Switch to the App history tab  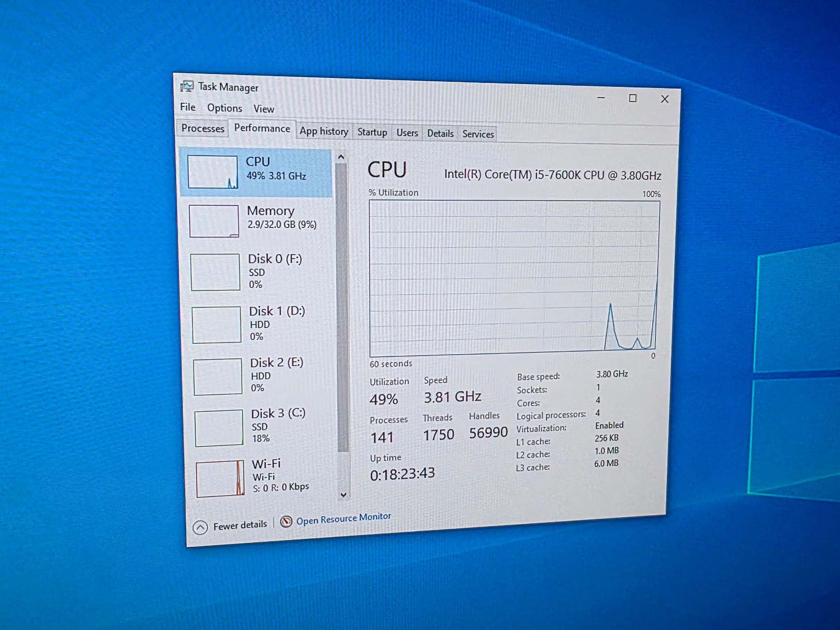pyautogui.click(x=324, y=131)
